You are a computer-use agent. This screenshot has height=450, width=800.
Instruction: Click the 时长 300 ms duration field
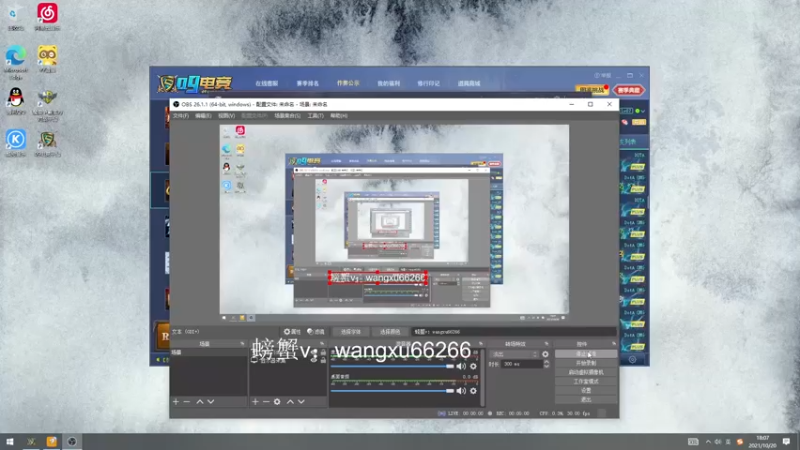pos(522,364)
